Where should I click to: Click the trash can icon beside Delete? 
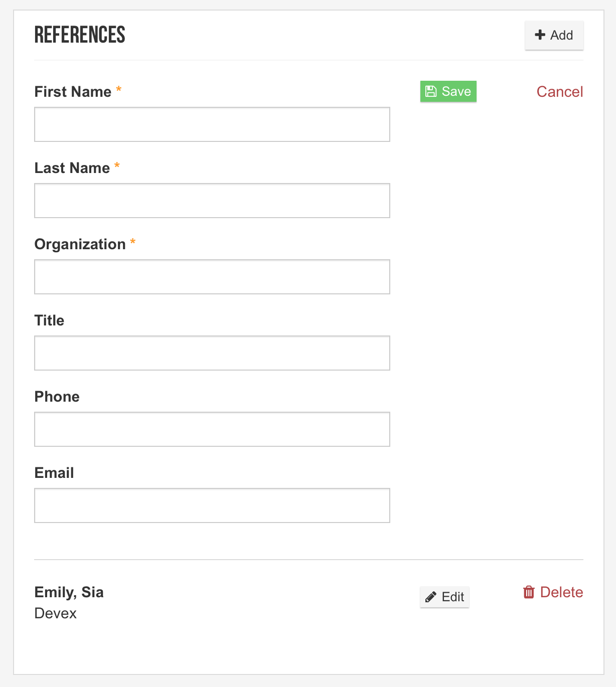(x=529, y=592)
